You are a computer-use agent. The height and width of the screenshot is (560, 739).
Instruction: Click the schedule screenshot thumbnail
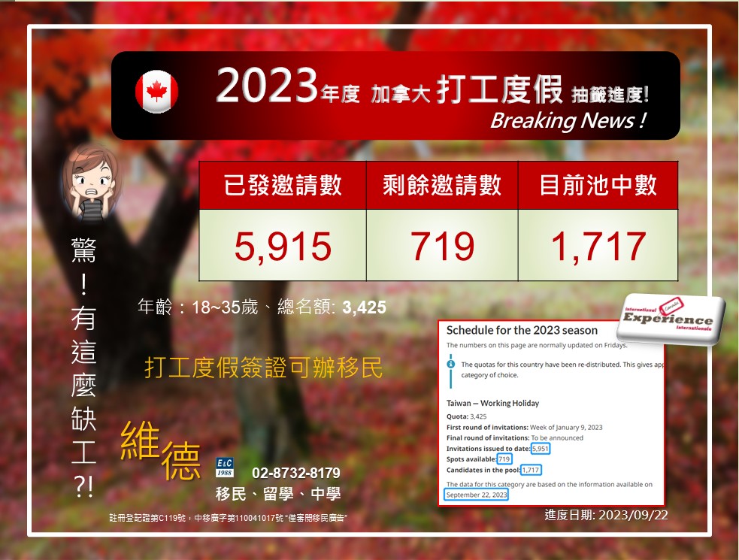click(x=551, y=413)
